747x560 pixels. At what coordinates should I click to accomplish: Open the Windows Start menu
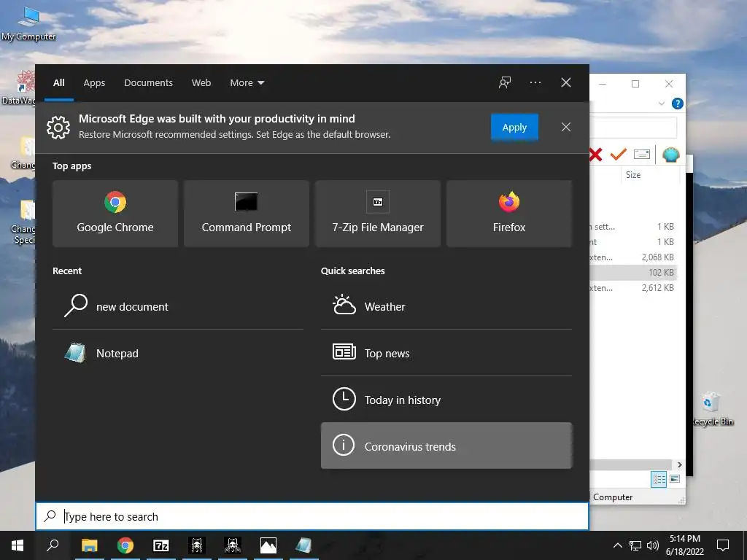(18, 545)
